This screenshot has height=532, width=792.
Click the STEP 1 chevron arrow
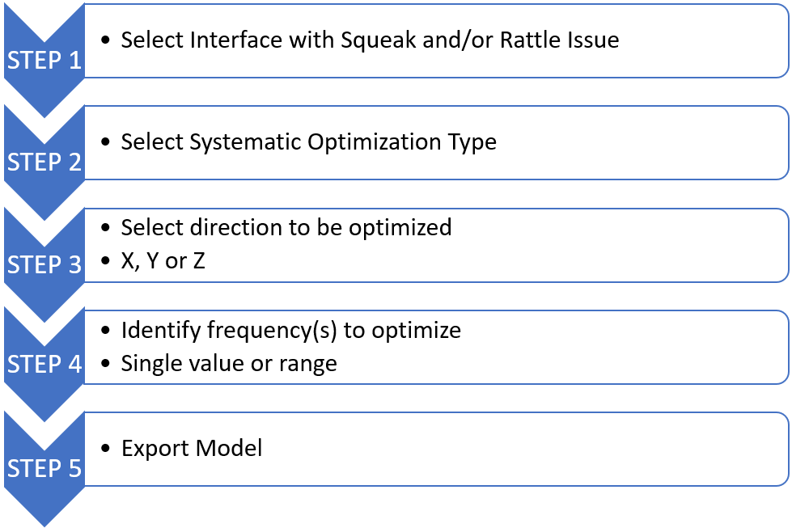click(44, 60)
